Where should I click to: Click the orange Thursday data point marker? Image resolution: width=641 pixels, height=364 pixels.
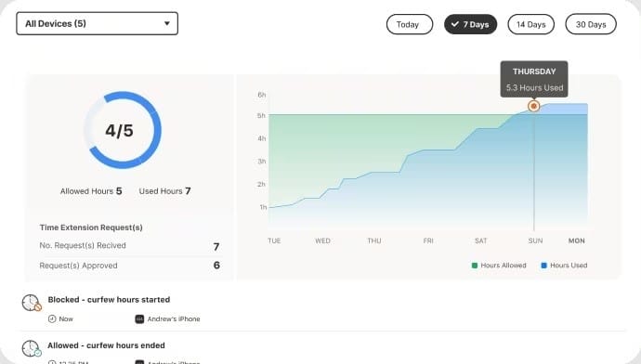pyautogui.click(x=533, y=106)
